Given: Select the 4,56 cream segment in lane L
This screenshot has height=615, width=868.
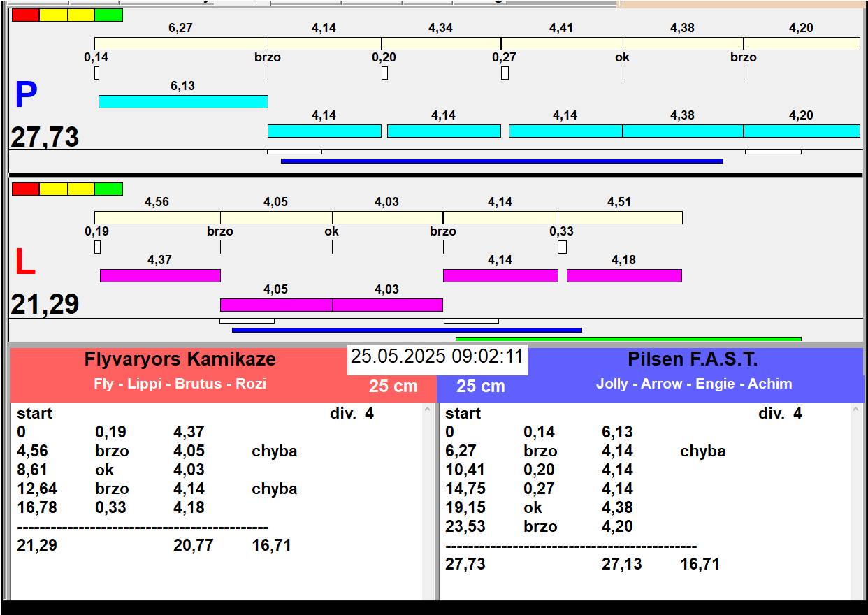Looking at the screenshot, I should pos(157,218).
